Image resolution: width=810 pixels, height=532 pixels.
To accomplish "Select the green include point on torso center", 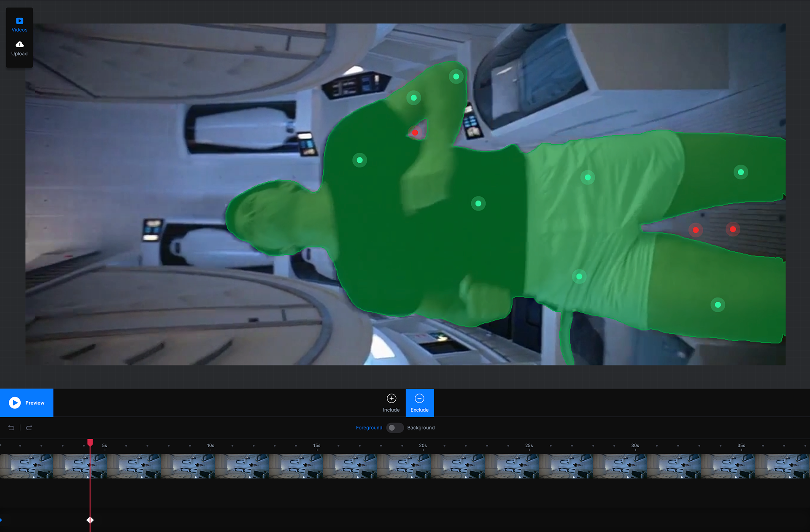I will pyautogui.click(x=478, y=204).
